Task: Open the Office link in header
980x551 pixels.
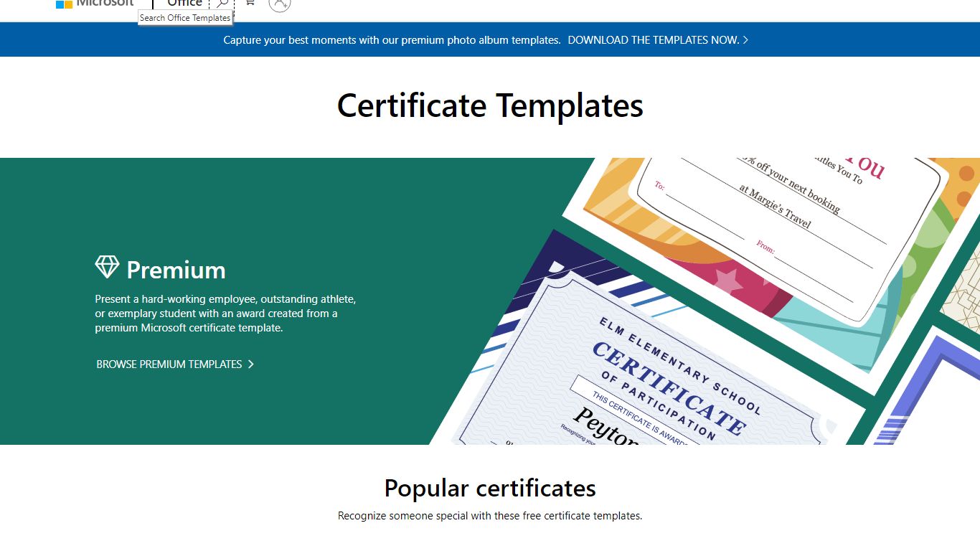Action: point(184,4)
